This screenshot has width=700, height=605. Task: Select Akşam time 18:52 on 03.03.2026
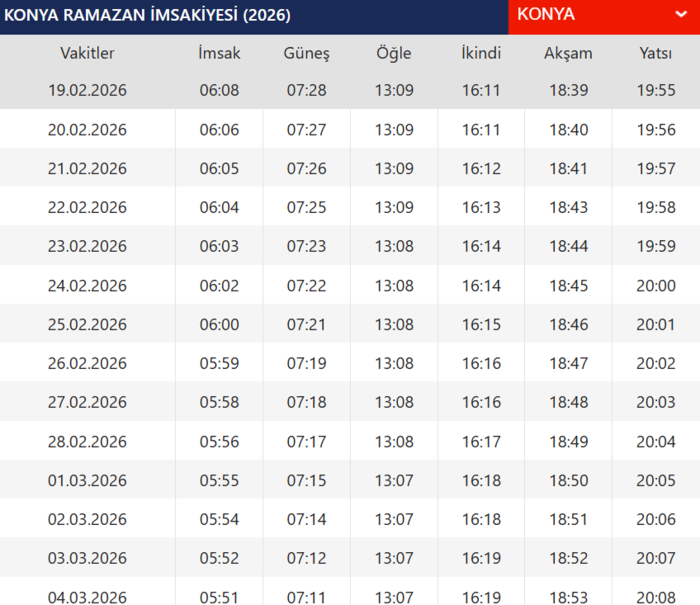pos(568,558)
